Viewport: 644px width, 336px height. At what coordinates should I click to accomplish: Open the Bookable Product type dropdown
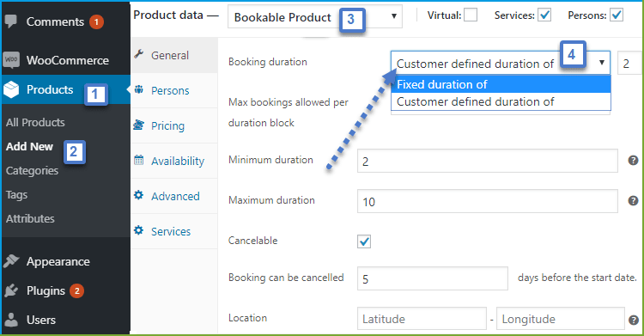tap(314, 17)
